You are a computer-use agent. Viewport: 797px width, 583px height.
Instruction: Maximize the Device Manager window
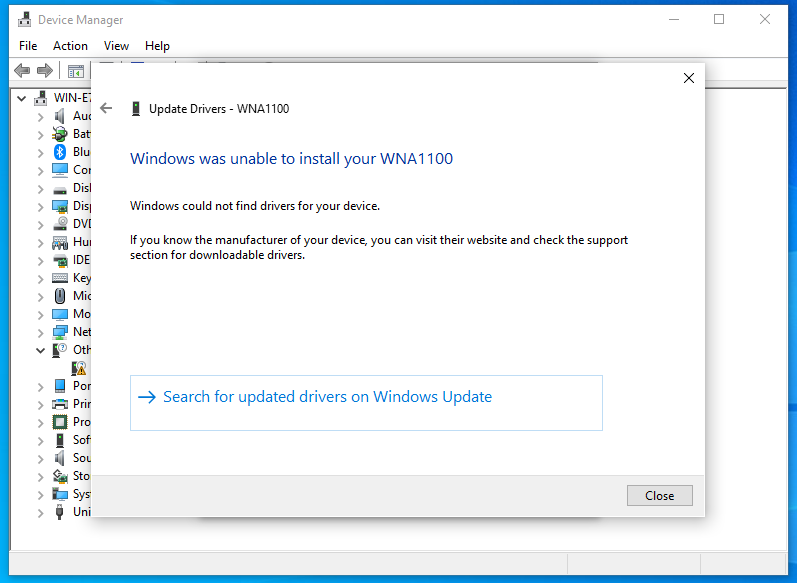pos(719,19)
